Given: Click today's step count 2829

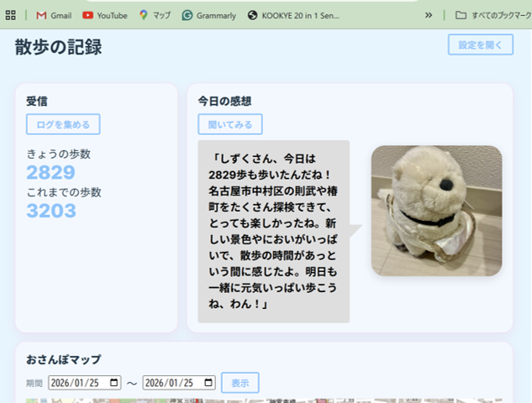Looking at the screenshot, I should coord(51,172).
